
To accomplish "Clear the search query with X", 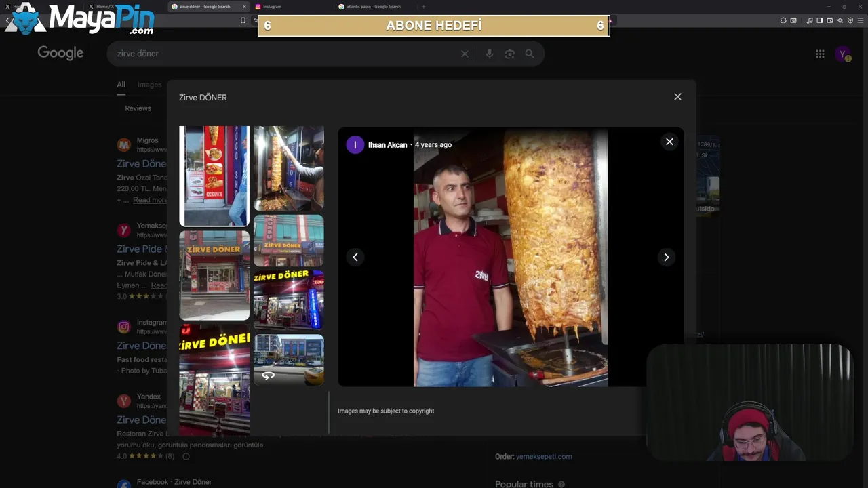I will click(465, 54).
